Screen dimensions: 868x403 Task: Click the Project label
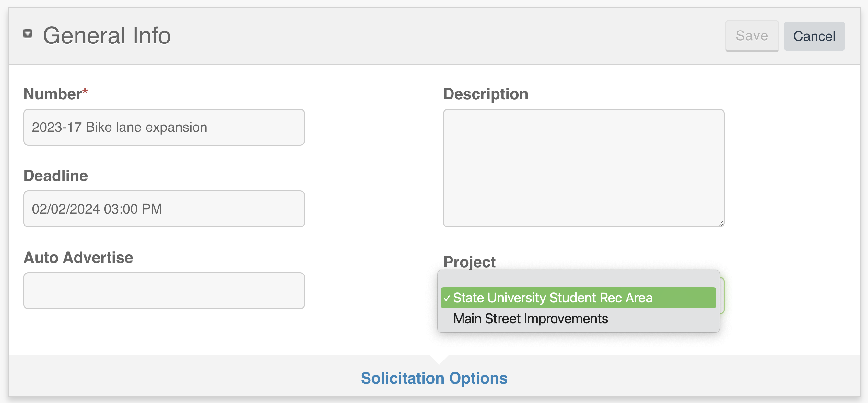tap(469, 262)
